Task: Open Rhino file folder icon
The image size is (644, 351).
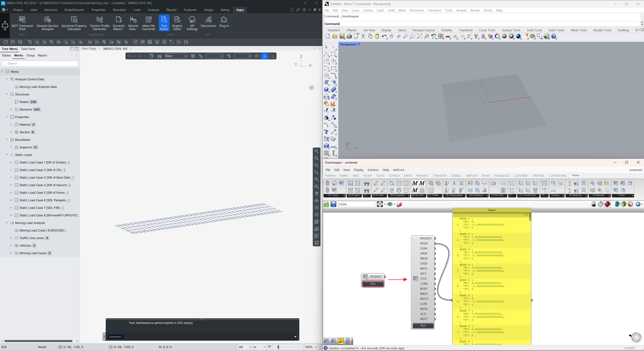Action: click(335, 37)
